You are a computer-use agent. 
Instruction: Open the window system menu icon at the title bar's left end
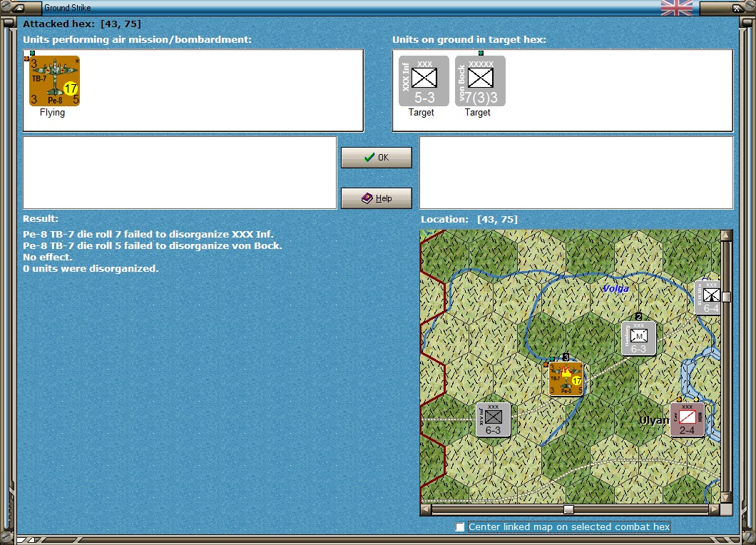pyautogui.click(x=19, y=8)
